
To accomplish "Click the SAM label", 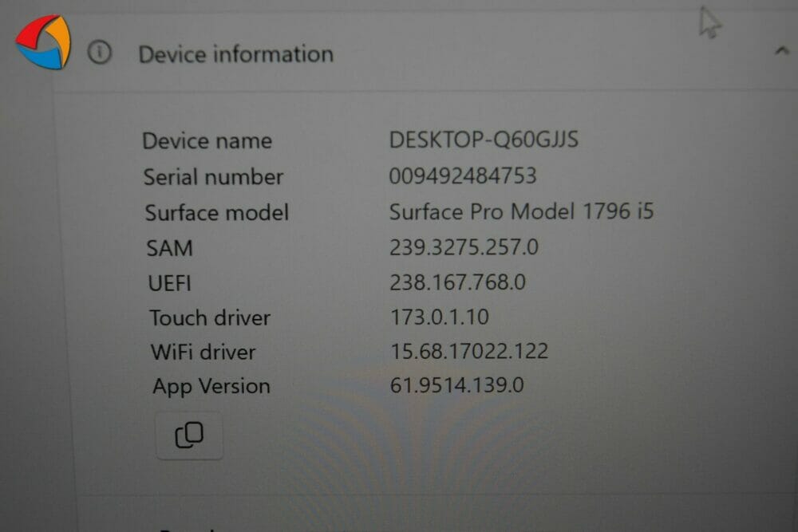I will pyautogui.click(x=169, y=249).
